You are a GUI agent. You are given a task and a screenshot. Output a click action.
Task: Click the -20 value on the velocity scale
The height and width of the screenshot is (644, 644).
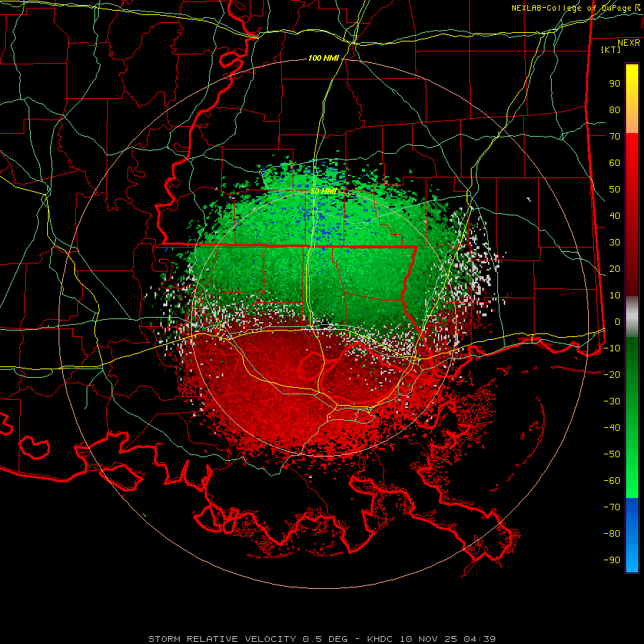(612, 375)
